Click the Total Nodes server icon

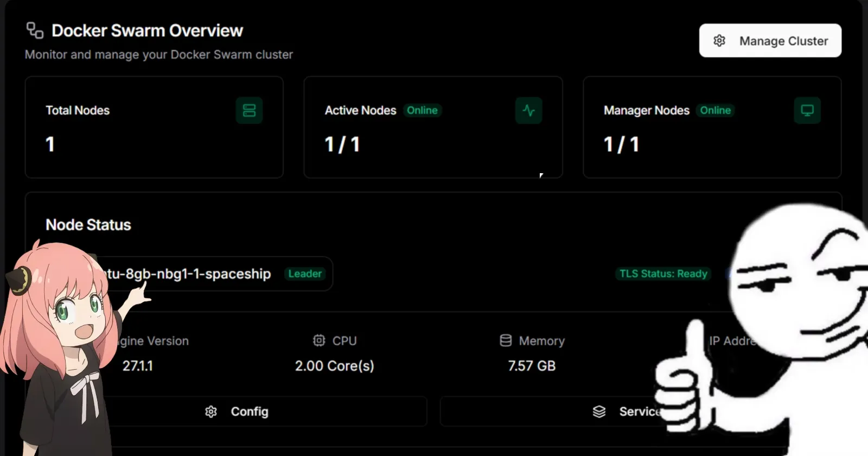pyautogui.click(x=249, y=110)
